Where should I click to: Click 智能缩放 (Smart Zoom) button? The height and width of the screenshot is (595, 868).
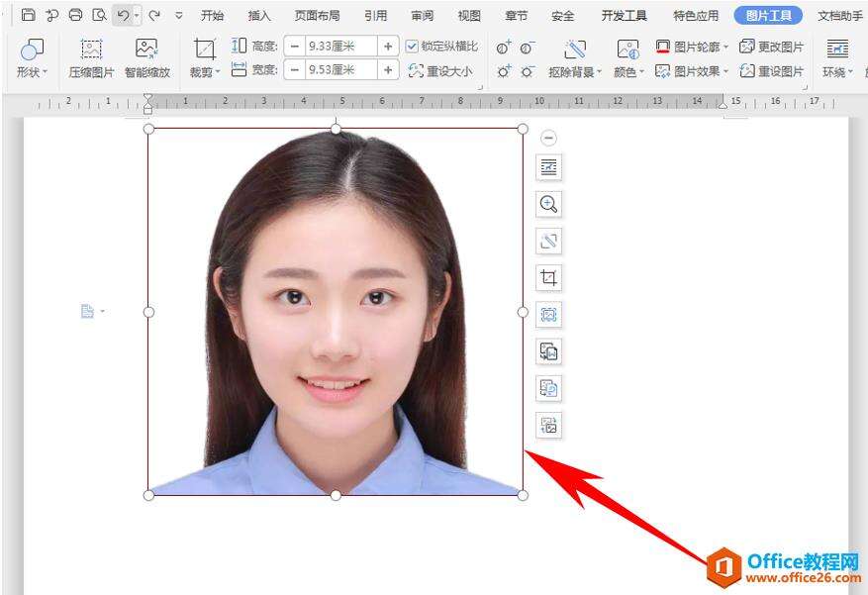(x=147, y=58)
